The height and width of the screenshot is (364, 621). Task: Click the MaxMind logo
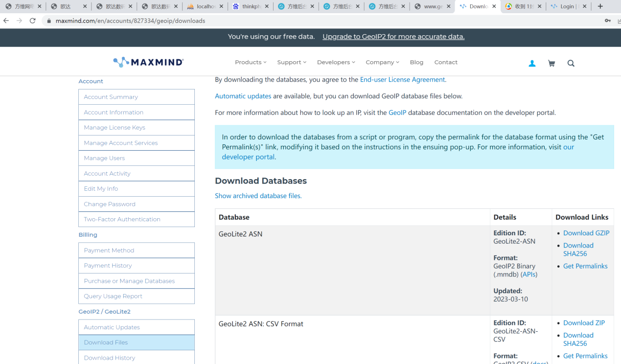[148, 62]
